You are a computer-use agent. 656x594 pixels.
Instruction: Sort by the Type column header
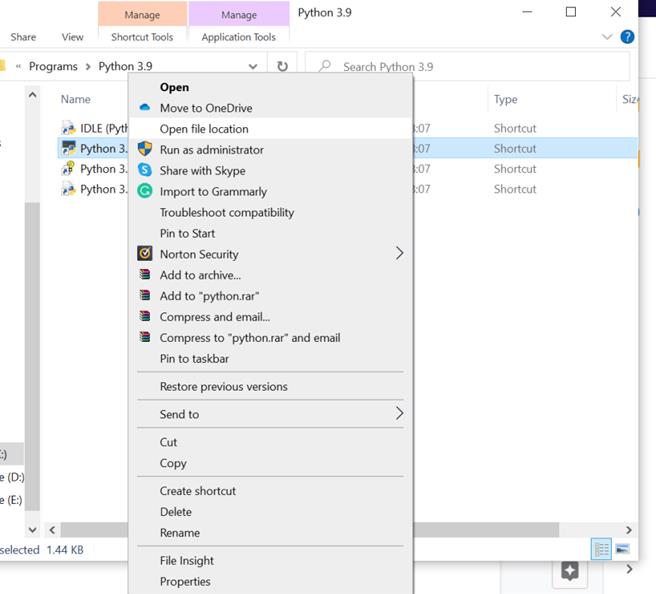[505, 99]
